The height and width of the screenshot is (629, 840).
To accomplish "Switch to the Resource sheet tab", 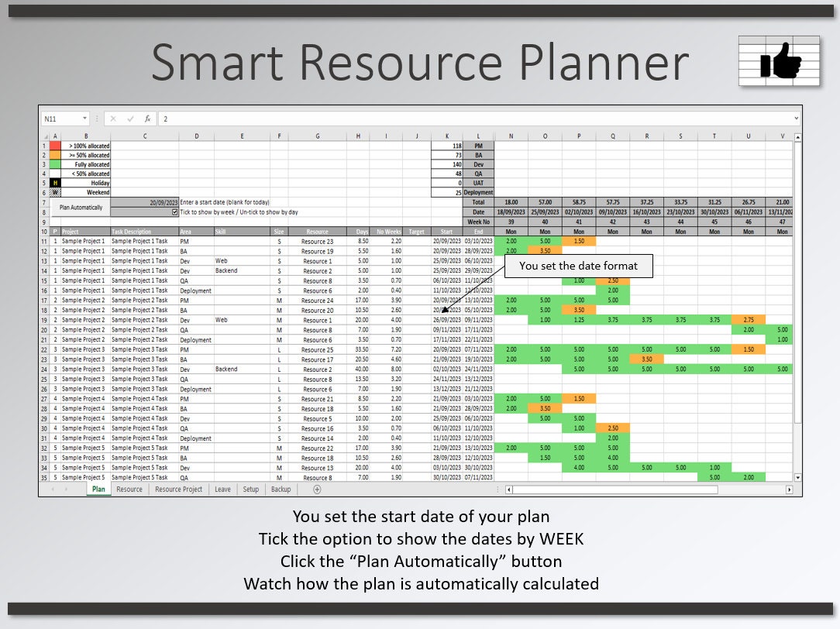I will click(x=129, y=490).
